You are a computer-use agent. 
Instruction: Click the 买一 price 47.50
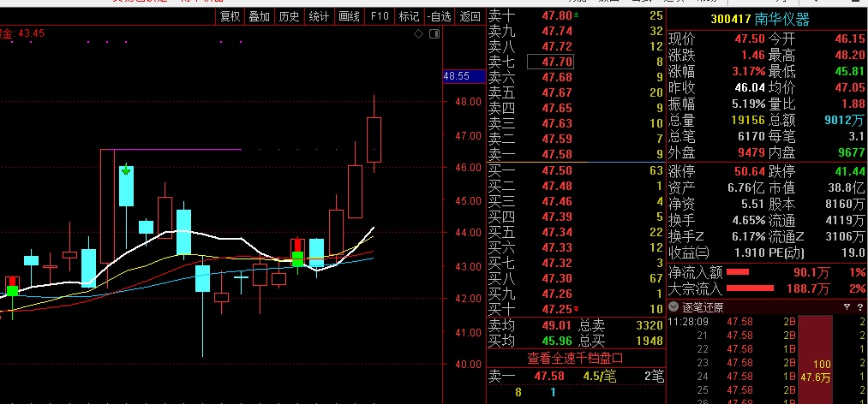pos(557,170)
